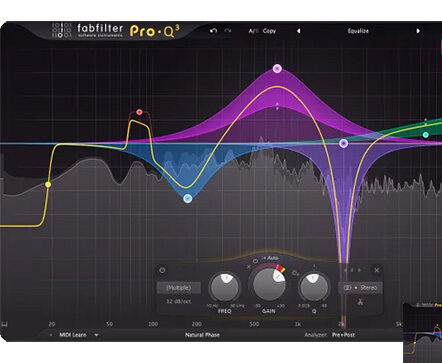The width and height of the screenshot is (442, 363).
Task: Click the stereo link icon left of Stereo
Action: 347,287
